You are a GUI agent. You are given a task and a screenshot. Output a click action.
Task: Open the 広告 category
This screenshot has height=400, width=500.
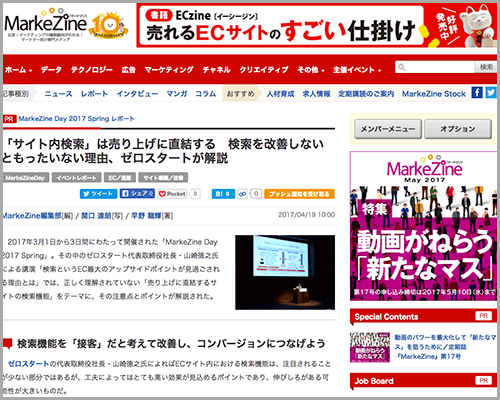pos(129,70)
